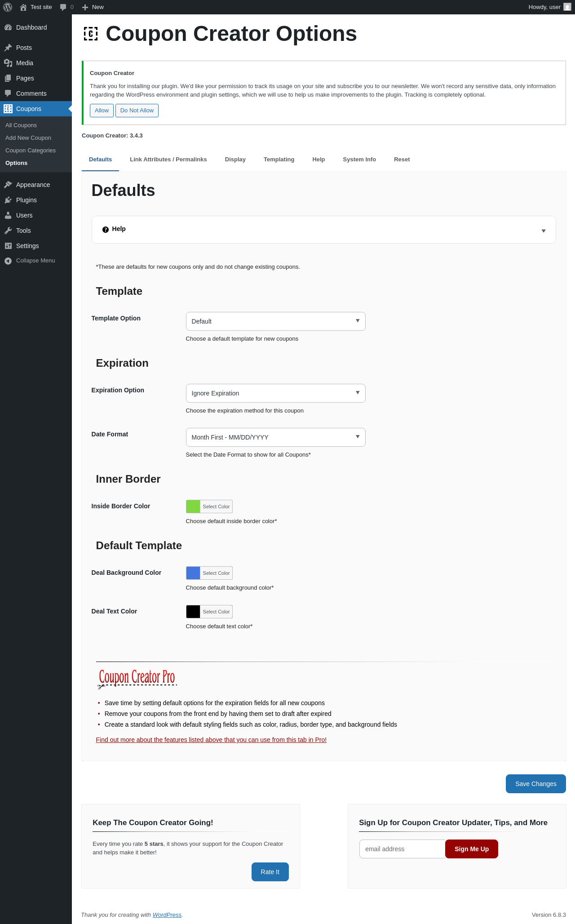The height and width of the screenshot is (924, 575).
Task: Click the Tools wrench icon
Action: pyautogui.click(x=8, y=231)
